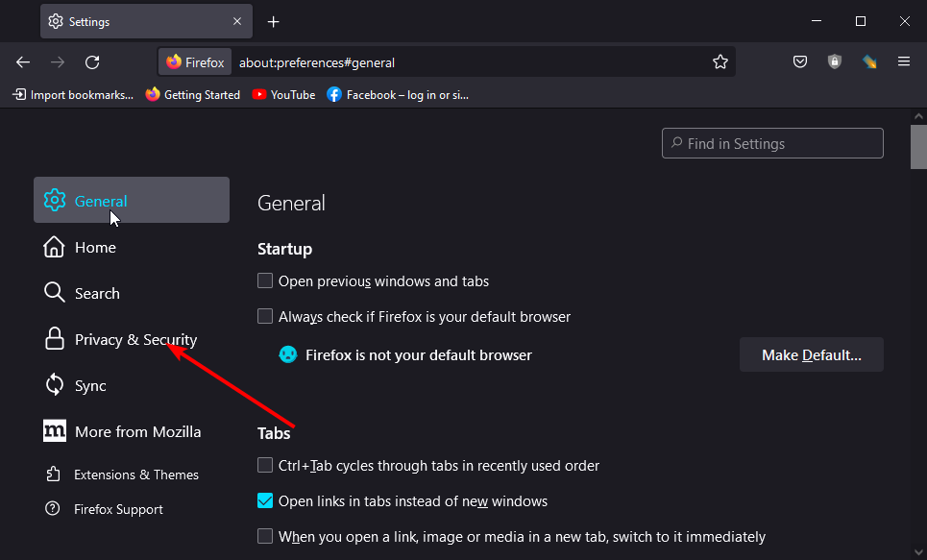Open the Firefox hamburger application menu
The width and height of the screenshot is (927, 560).
(x=903, y=61)
